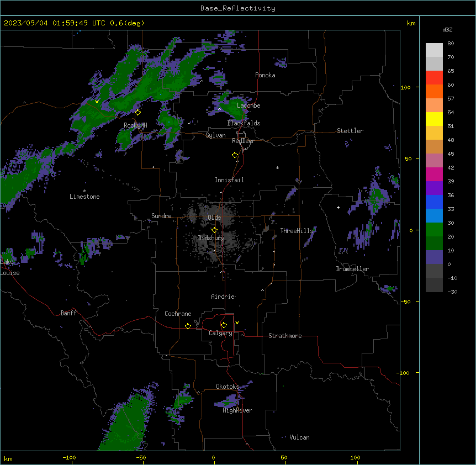Click the HighRiver label

pos(237,410)
